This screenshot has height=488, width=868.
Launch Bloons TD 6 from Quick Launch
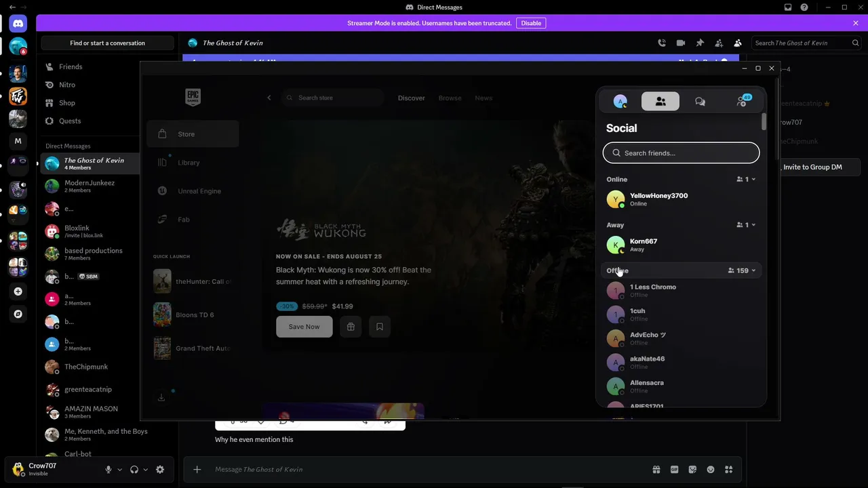coord(193,315)
